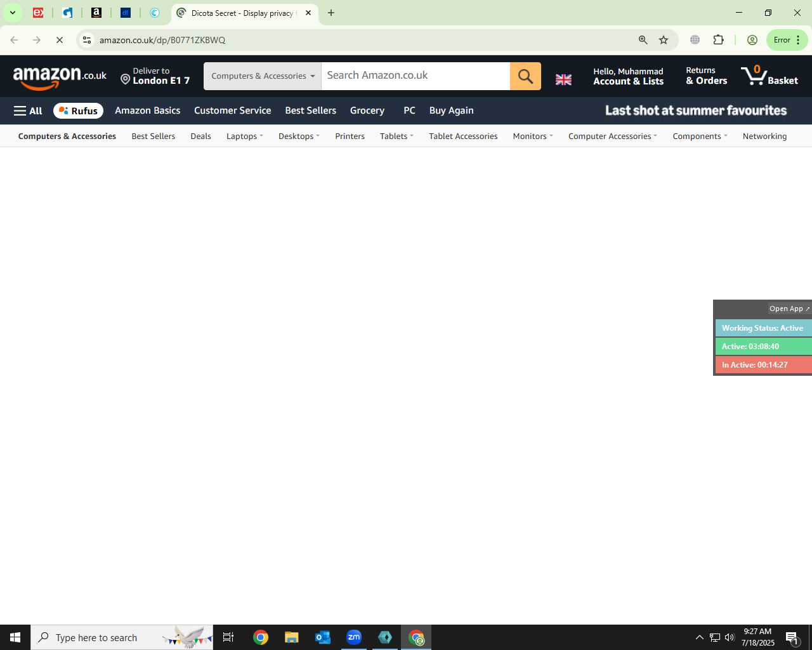Click Last shot at summer favourites banner

pyautogui.click(x=696, y=110)
